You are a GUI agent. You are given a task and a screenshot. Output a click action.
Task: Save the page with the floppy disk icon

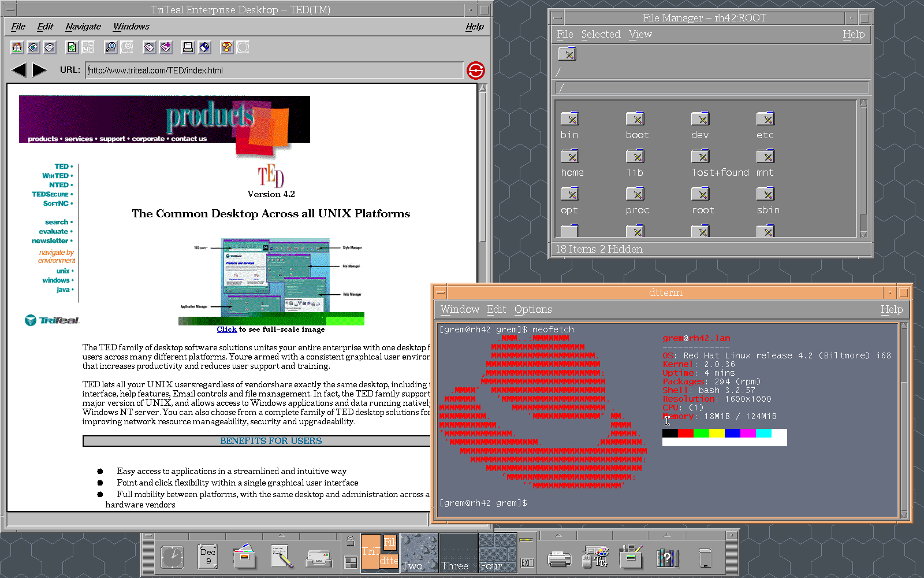204,47
